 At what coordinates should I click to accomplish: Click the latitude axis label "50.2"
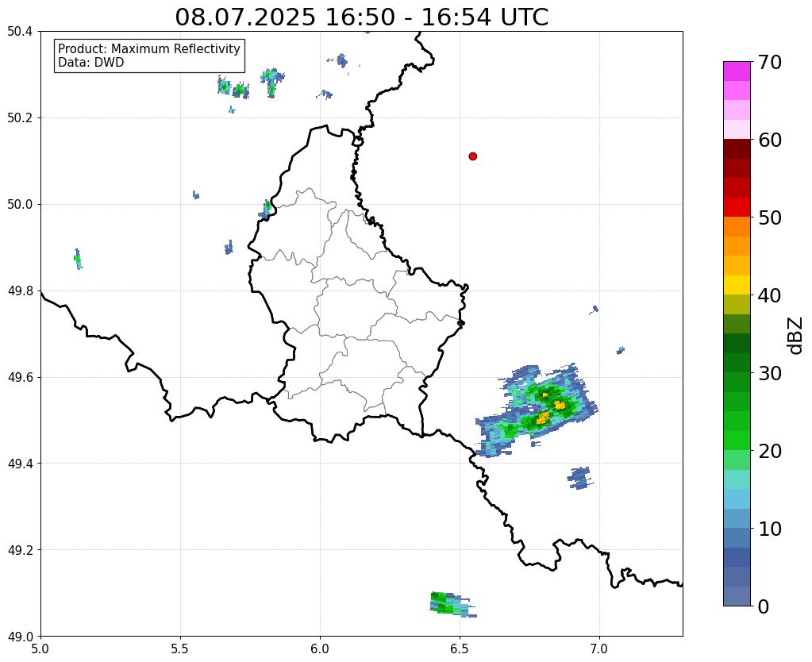[20, 118]
